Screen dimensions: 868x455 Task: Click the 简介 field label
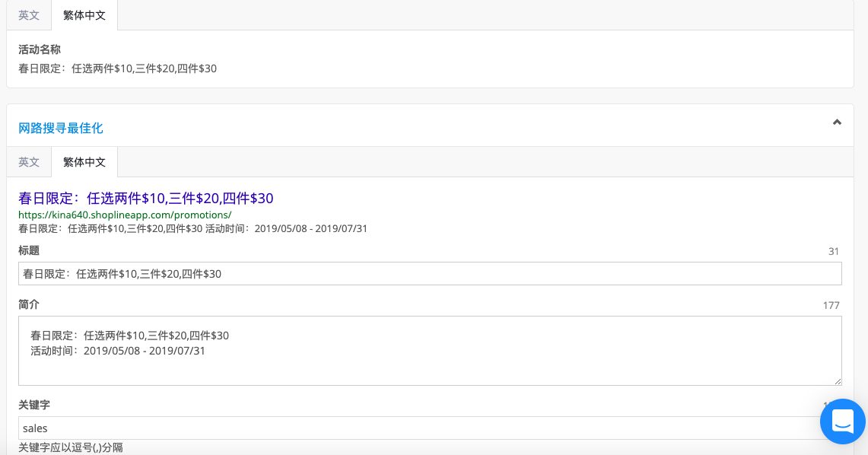pos(29,304)
